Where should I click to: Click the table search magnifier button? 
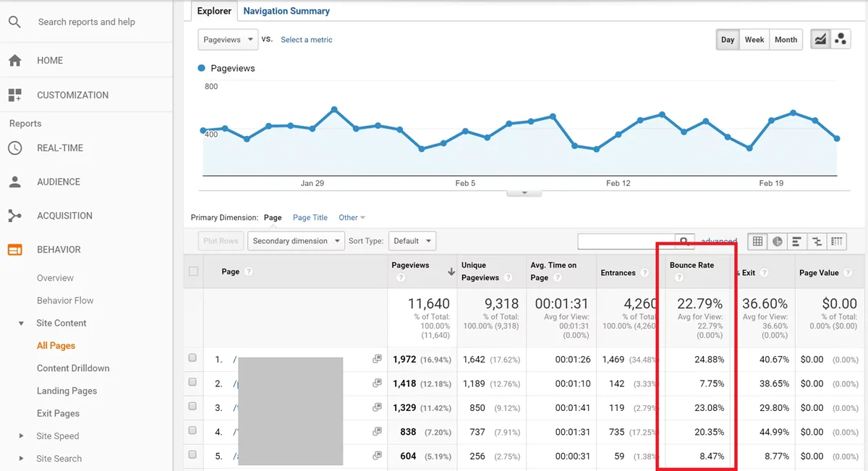(684, 241)
